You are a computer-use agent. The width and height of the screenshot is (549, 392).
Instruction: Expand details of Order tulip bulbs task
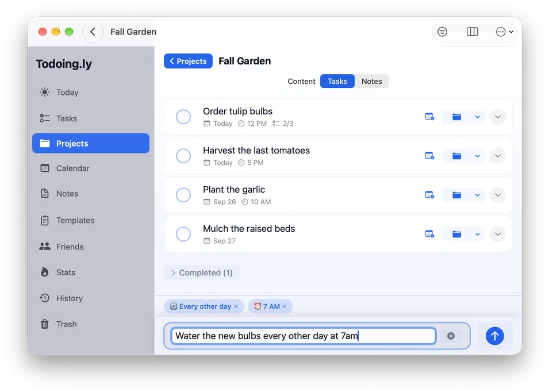click(497, 117)
